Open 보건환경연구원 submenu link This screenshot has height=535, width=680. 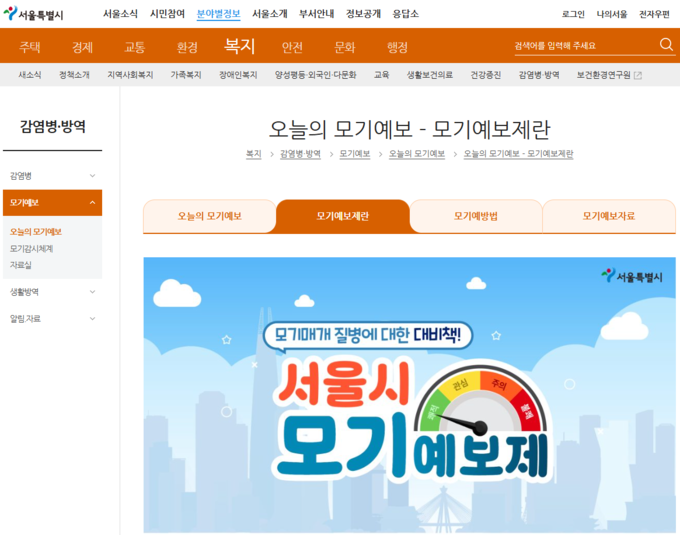point(603,75)
